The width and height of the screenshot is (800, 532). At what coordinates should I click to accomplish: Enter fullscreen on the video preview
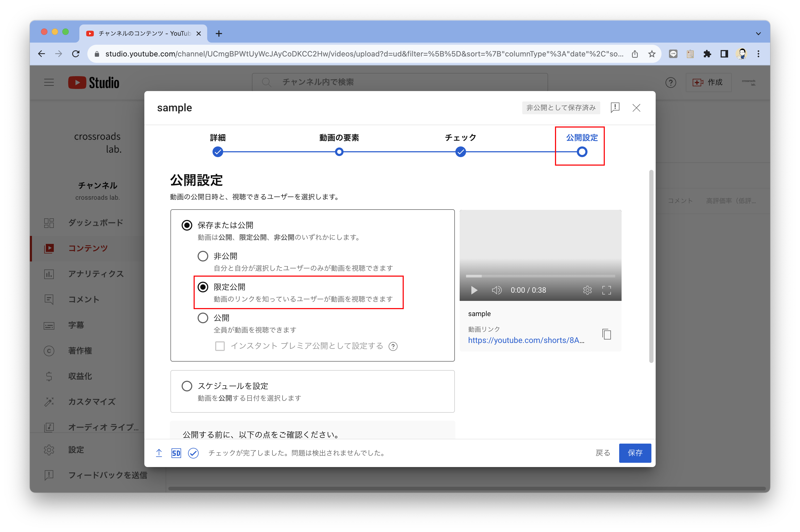click(606, 290)
